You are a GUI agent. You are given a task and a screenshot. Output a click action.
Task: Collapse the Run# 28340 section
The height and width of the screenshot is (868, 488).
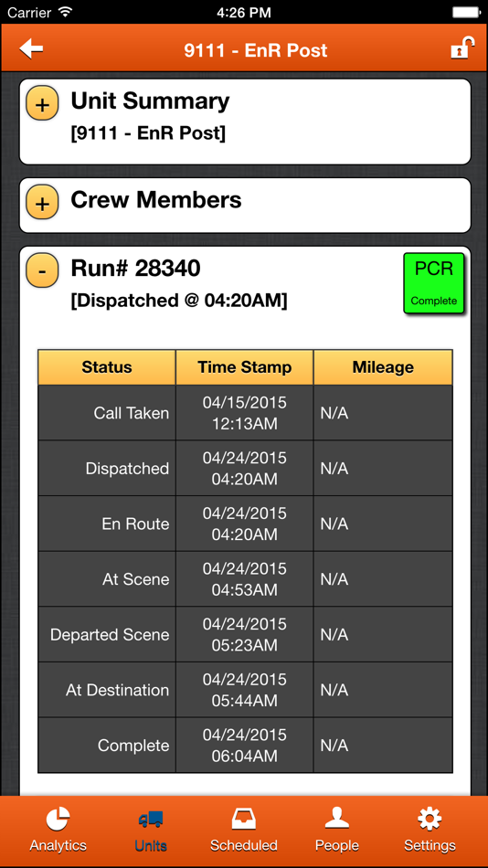[42, 270]
